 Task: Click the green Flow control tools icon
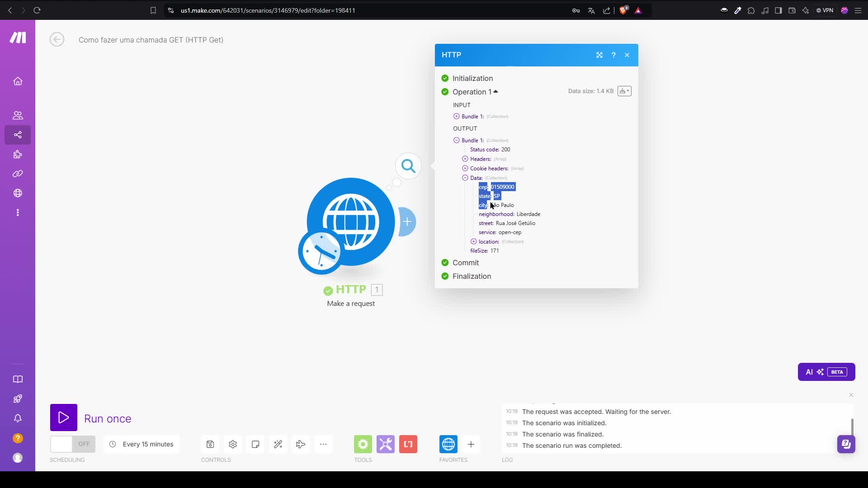coord(363,444)
